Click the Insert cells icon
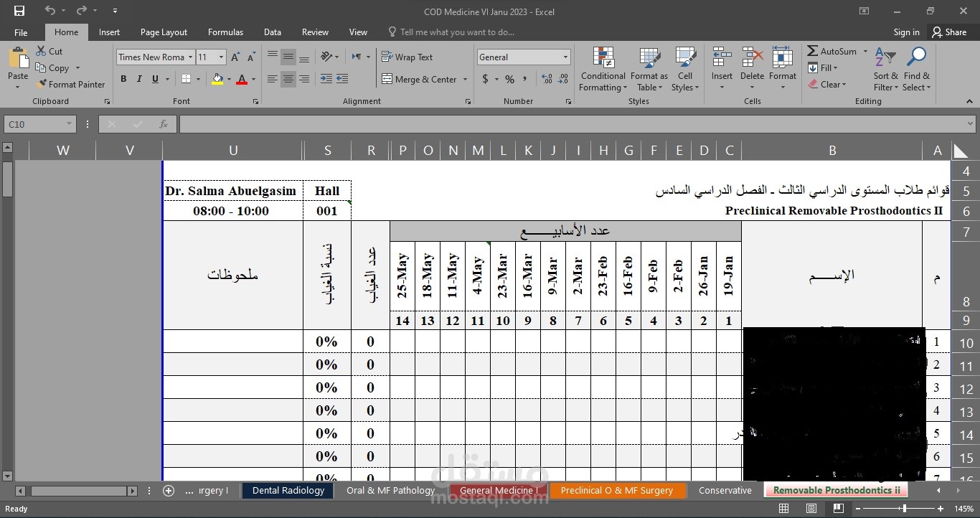 pyautogui.click(x=722, y=58)
